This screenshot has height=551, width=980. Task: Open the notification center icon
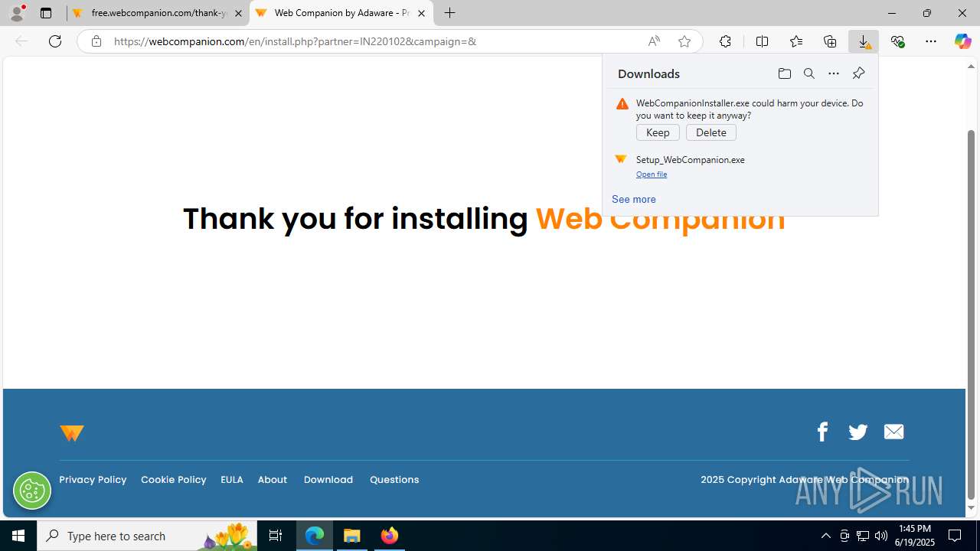pyautogui.click(x=955, y=536)
